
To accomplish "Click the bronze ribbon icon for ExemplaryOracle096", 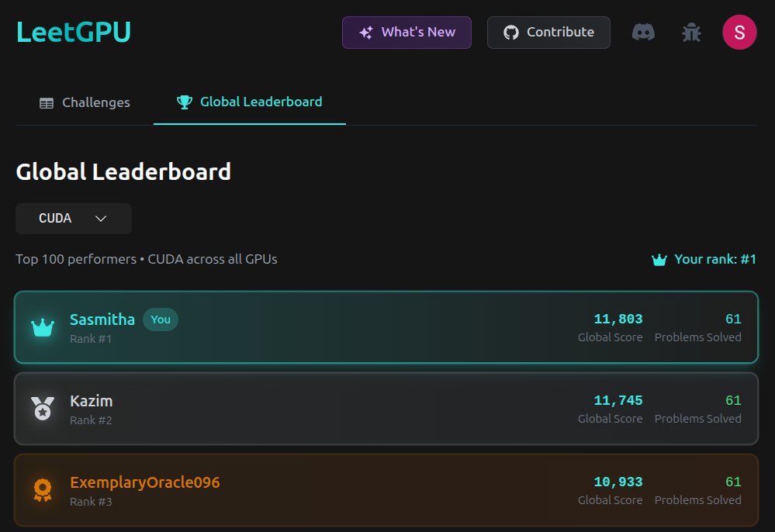I will click(43, 490).
